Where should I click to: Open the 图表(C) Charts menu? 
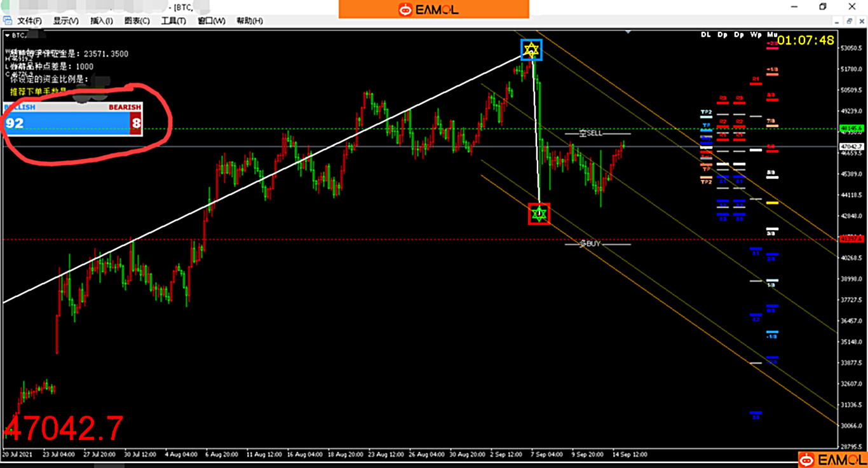[x=137, y=21]
